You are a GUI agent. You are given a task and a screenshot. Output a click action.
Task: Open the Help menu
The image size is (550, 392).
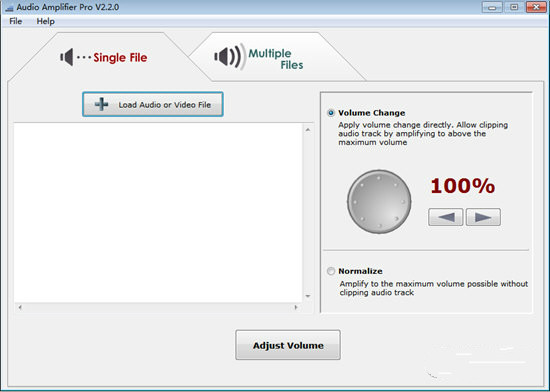coord(46,21)
